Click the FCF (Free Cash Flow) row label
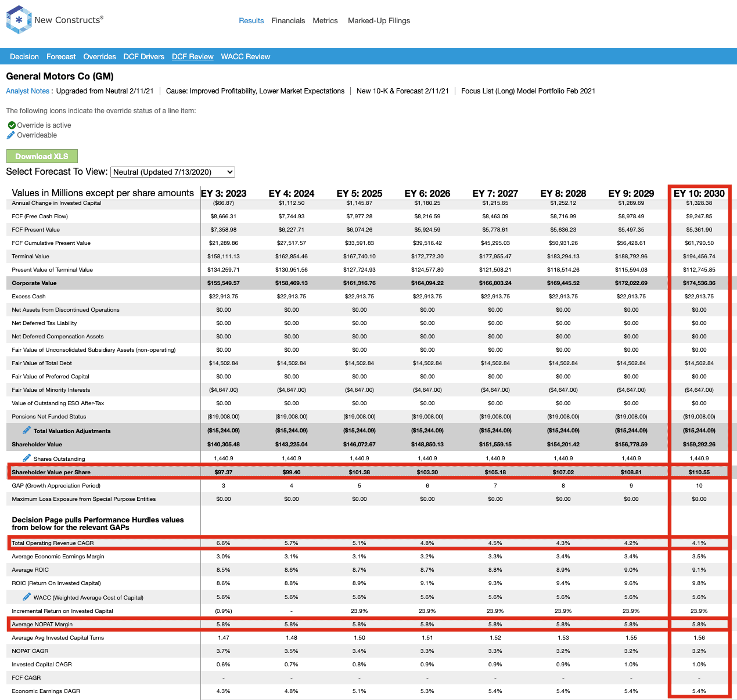The image size is (737, 700). [39, 217]
